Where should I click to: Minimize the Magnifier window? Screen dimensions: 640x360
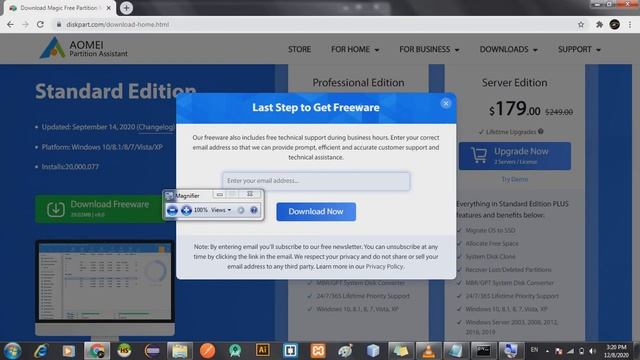tap(220, 194)
